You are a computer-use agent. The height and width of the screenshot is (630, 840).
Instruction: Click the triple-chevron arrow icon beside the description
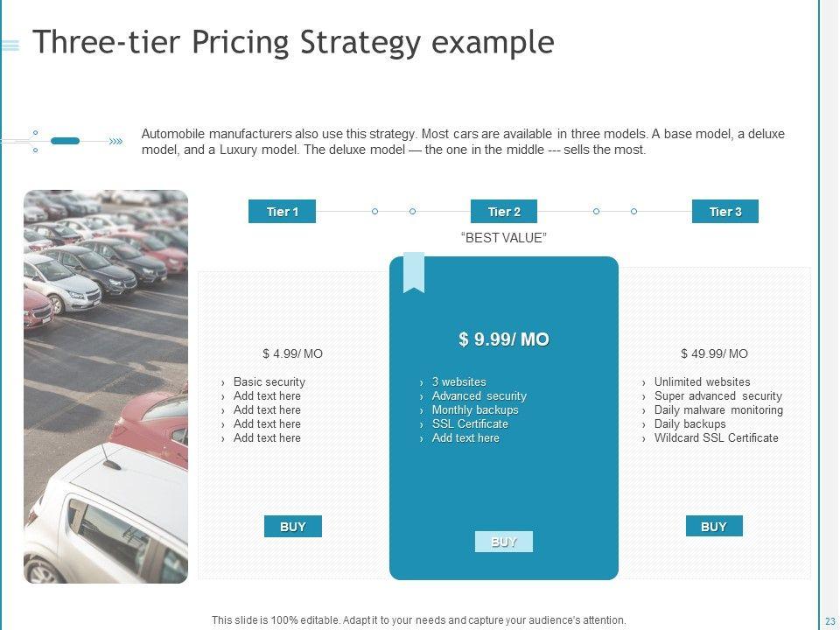115,141
